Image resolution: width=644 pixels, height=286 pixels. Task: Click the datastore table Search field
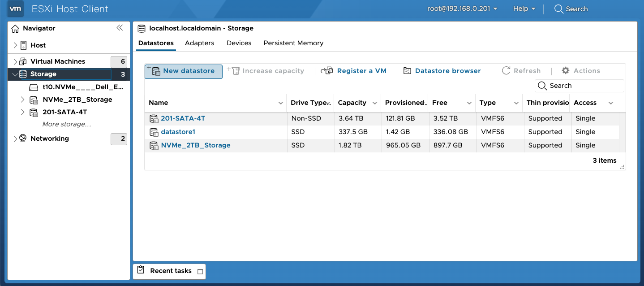click(x=580, y=86)
